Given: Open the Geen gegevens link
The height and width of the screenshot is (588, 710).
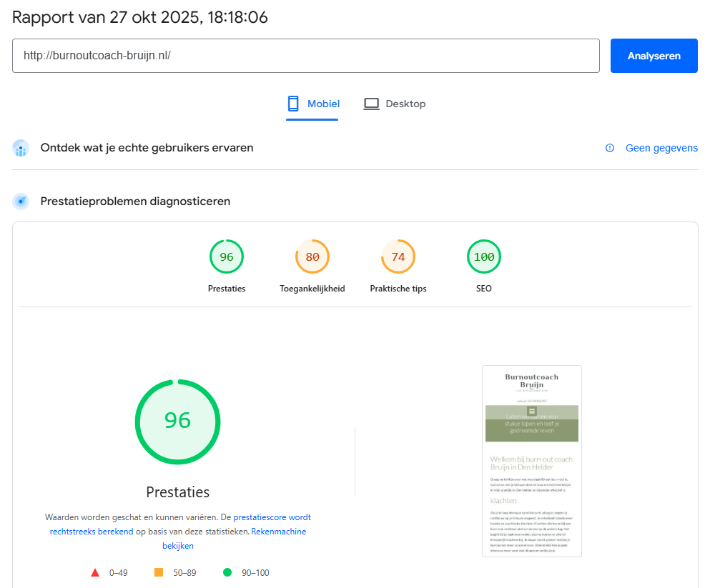Looking at the screenshot, I should click(x=661, y=148).
